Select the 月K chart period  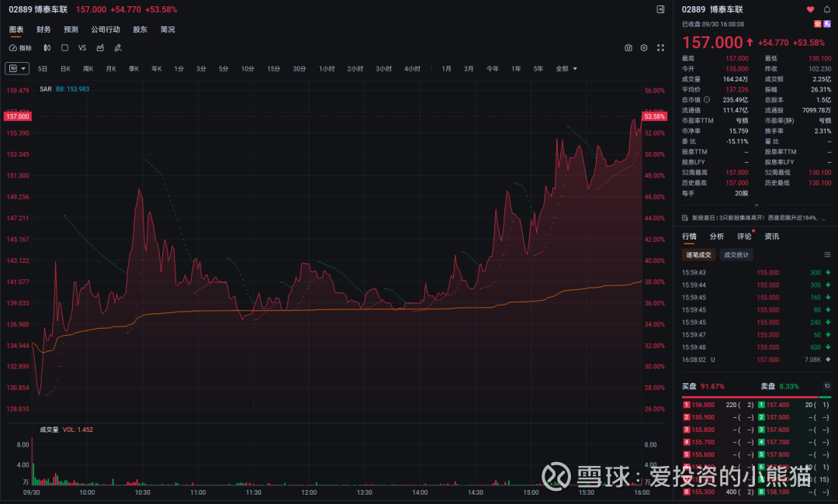click(x=111, y=69)
